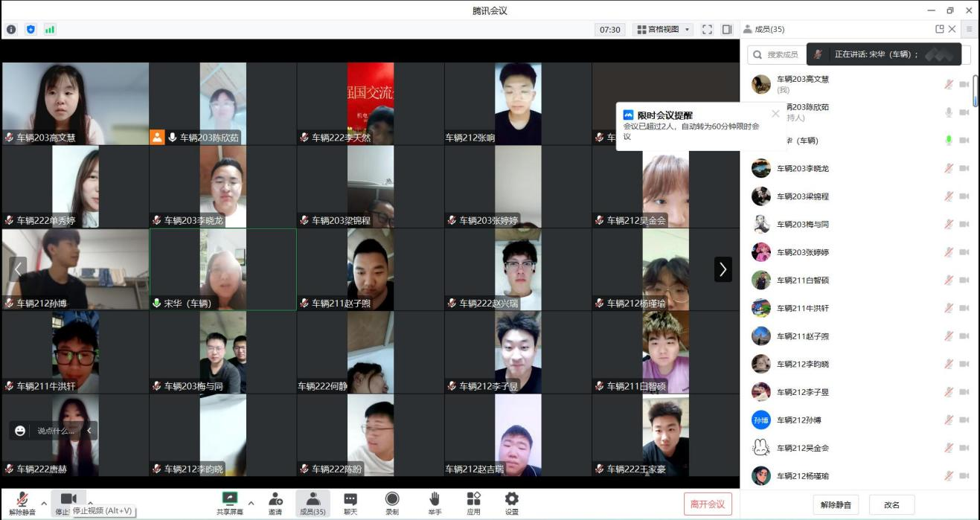The width and height of the screenshot is (980, 520).
Task: Click the 搜索成员 search members field
Action: point(778,55)
